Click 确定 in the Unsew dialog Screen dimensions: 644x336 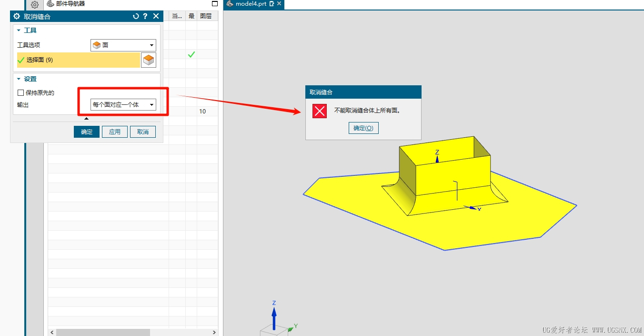point(87,132)
